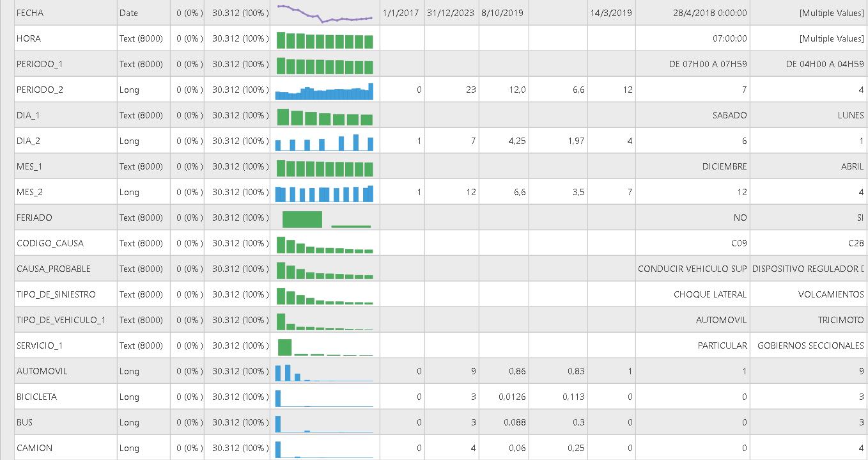This screenshot has width=868, height=460.
Task: Open the HORA distribution histogram
Action: (x=325, y=40)
